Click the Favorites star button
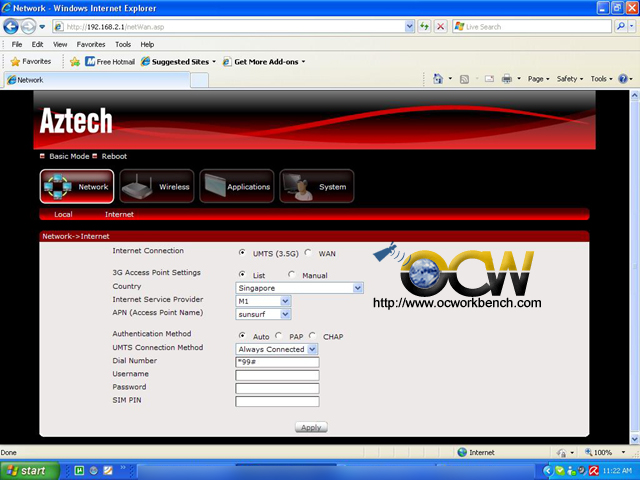This screenshot has height=480, width=640. pos(31,62)
